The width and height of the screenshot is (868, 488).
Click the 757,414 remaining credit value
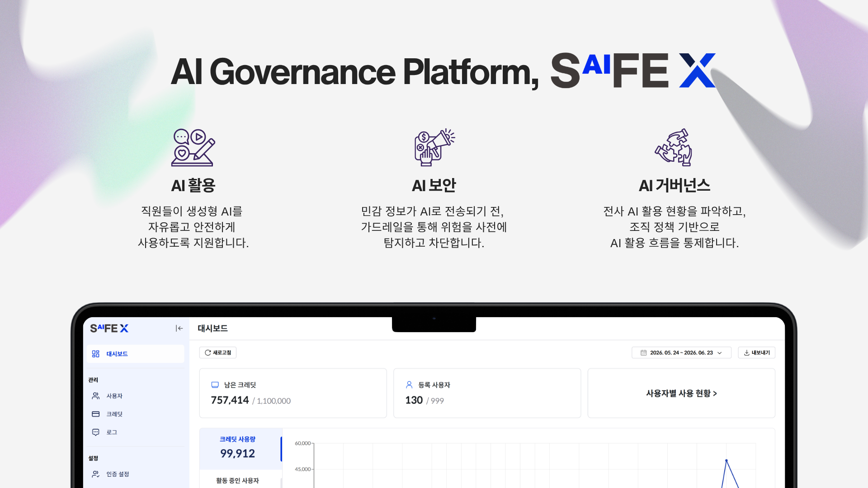(230, 400)
